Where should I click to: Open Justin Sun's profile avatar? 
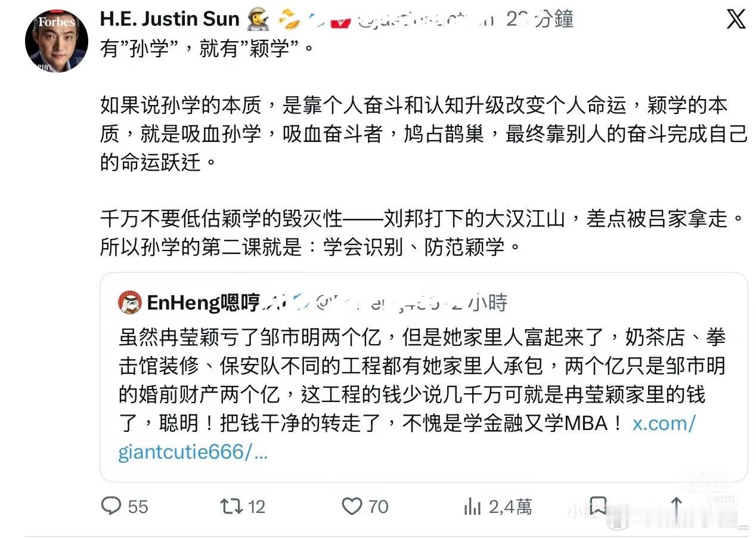pyautogui.click(x=56, y=40)
